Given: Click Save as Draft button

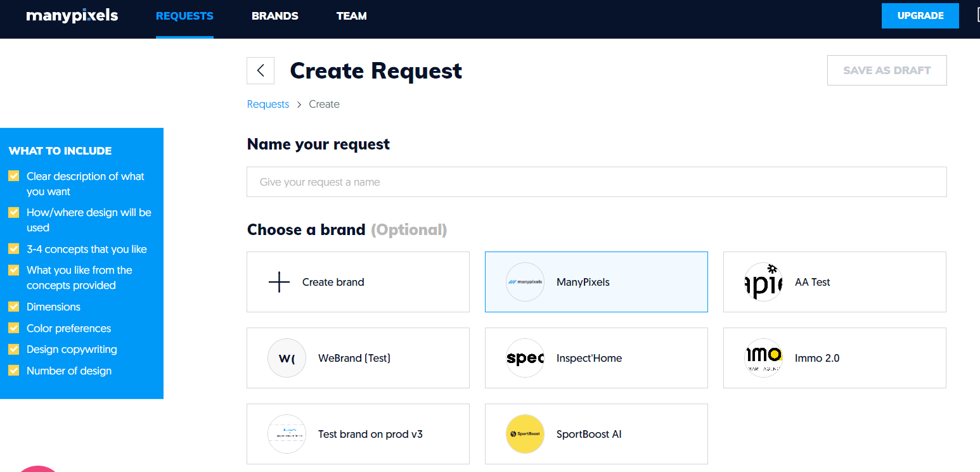Looking at the screenshot, I should click(x=887, y=70).
